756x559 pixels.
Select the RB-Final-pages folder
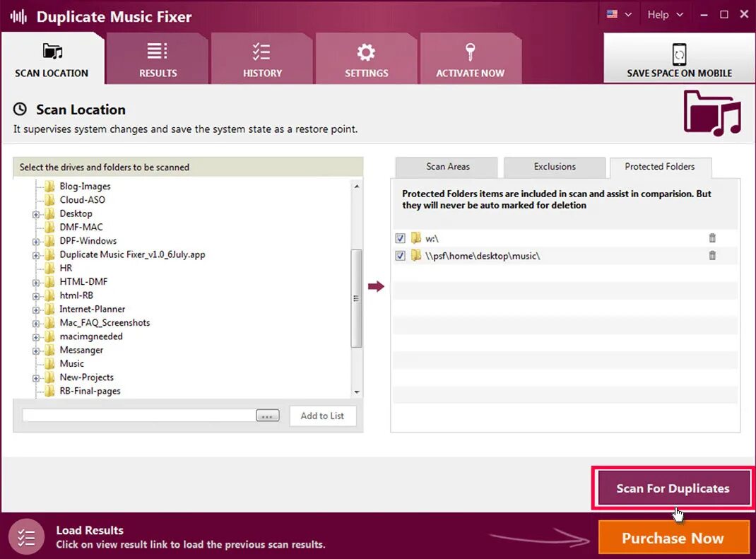tap(90, 391)
